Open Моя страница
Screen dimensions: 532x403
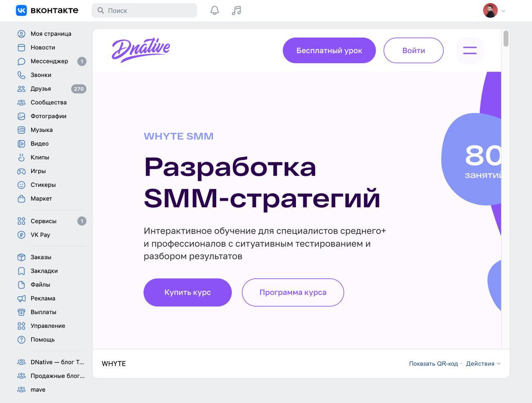(x=50, y=34)
